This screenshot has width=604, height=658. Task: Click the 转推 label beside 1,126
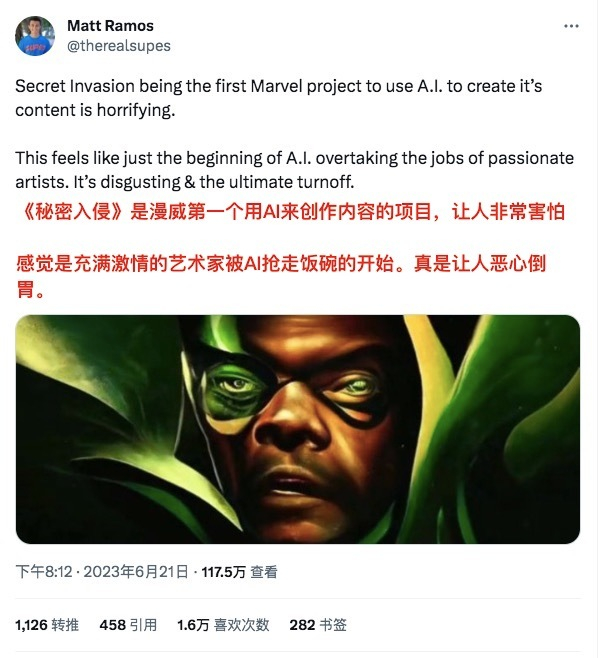pos(65,625)
